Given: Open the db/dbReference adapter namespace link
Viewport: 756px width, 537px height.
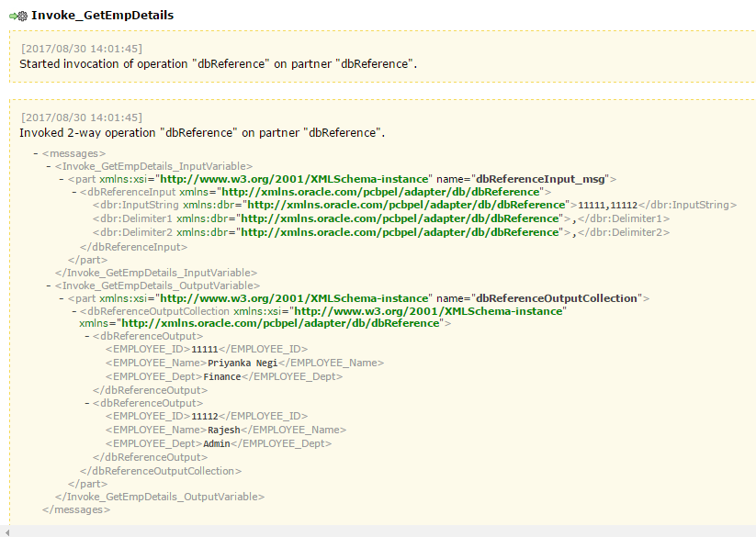Looking at the screenshot, I should pyautogui.click(x=378, y=193).
